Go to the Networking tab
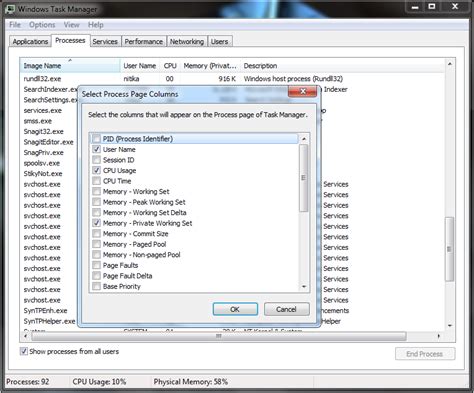 [187, 42]
